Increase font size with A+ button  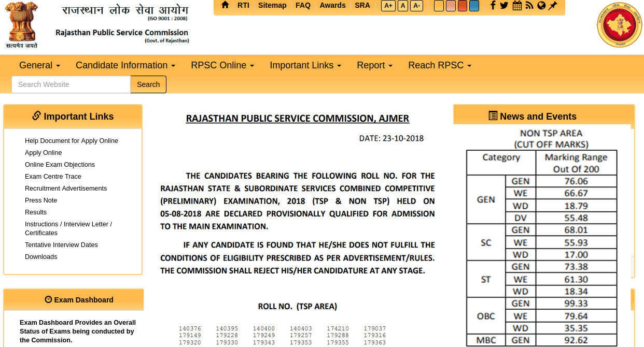point(387,6)
